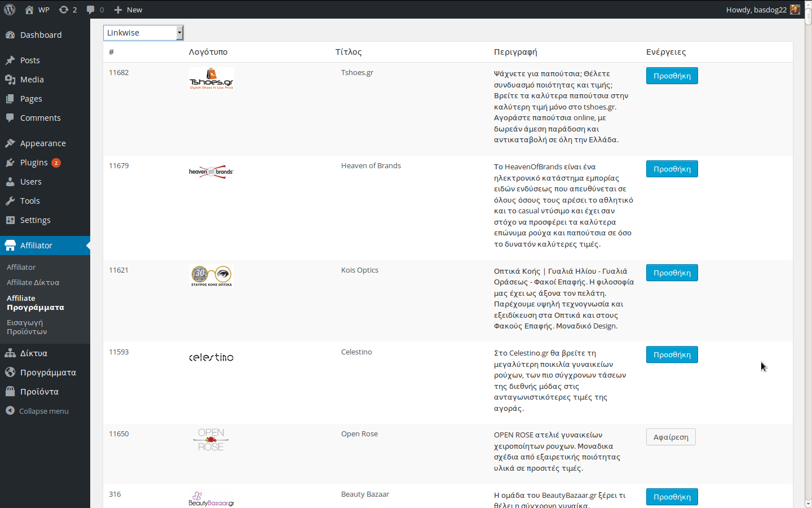Viewport: 812px width, 508px height.
Task: Visit the WP site home icon
Action: coord(29,10)
